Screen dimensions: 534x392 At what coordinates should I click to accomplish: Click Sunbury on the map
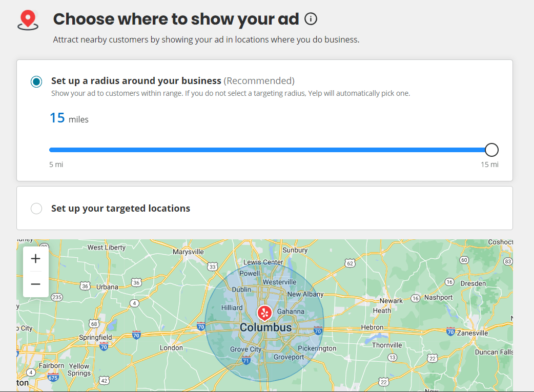tap(295, 250)
